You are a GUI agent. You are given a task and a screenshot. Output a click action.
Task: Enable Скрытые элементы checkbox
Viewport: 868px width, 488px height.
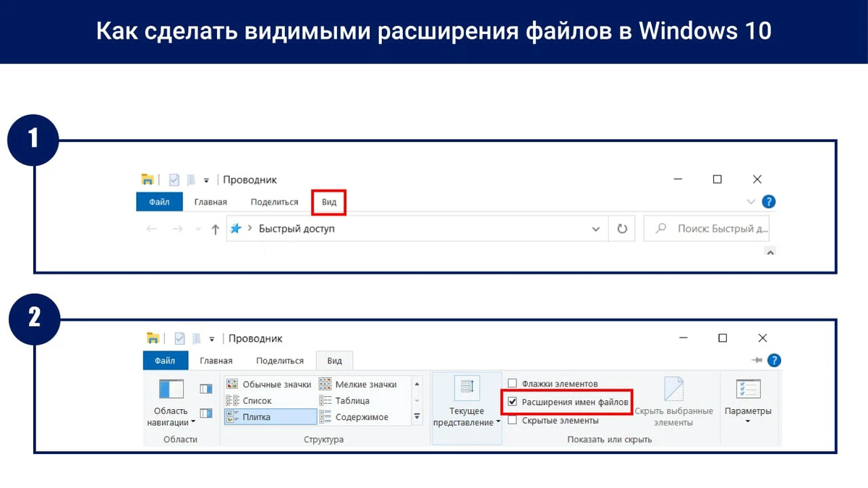coord(513,421)
